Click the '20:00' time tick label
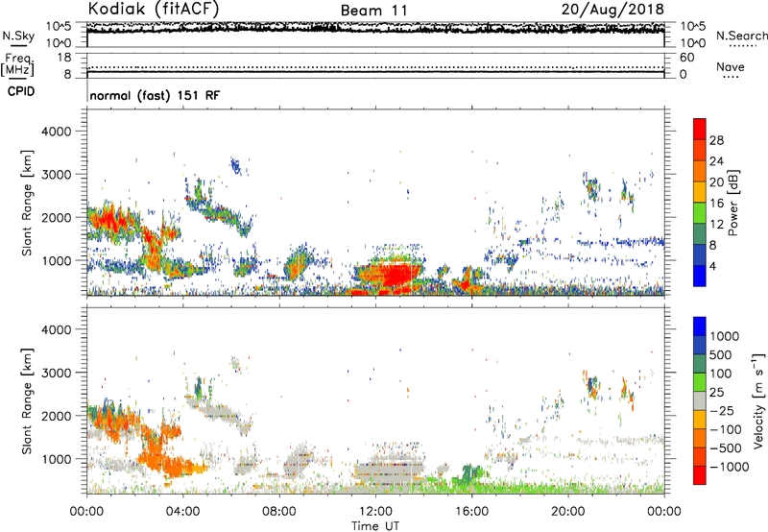The height and width of the screenshot is (532, 768). click(x=568, y=512)
